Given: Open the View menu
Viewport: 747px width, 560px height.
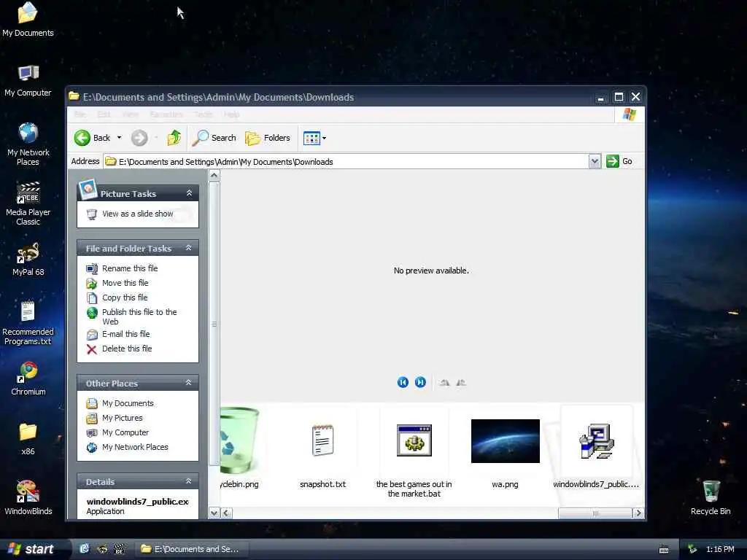Looking at the screenshot, I should pos(130,114).
